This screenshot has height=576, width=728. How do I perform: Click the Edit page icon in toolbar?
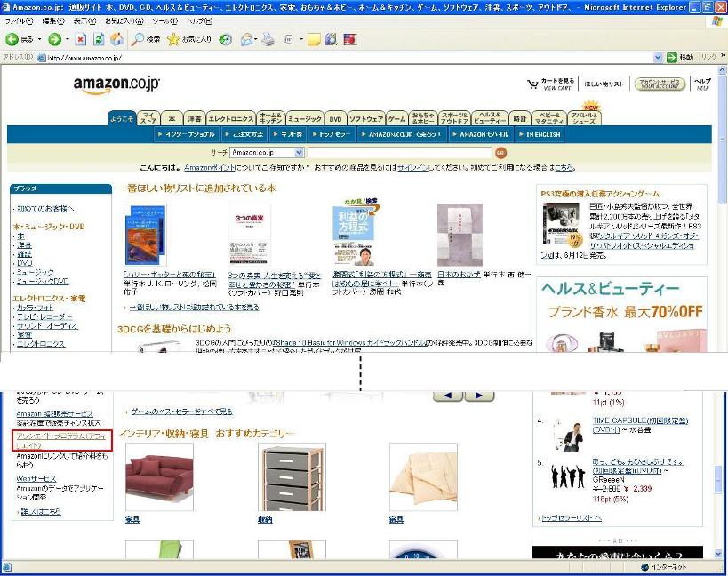coord(288,39)
